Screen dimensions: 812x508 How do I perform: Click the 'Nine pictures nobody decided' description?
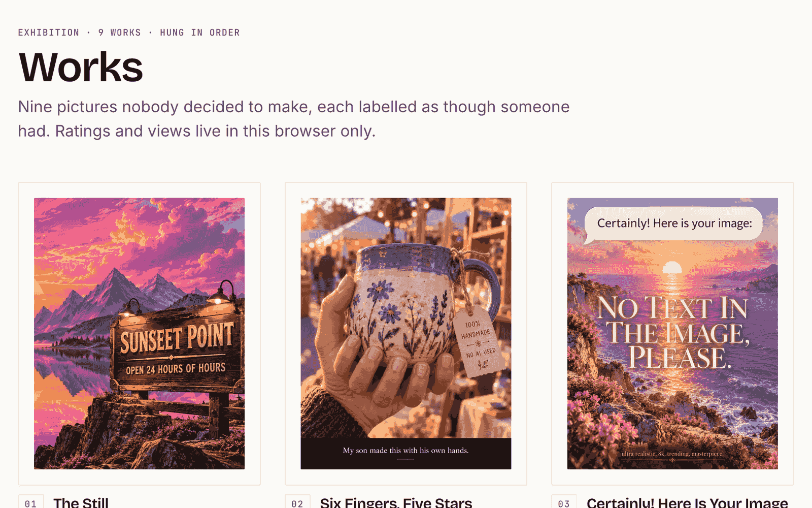pos(294,119)
